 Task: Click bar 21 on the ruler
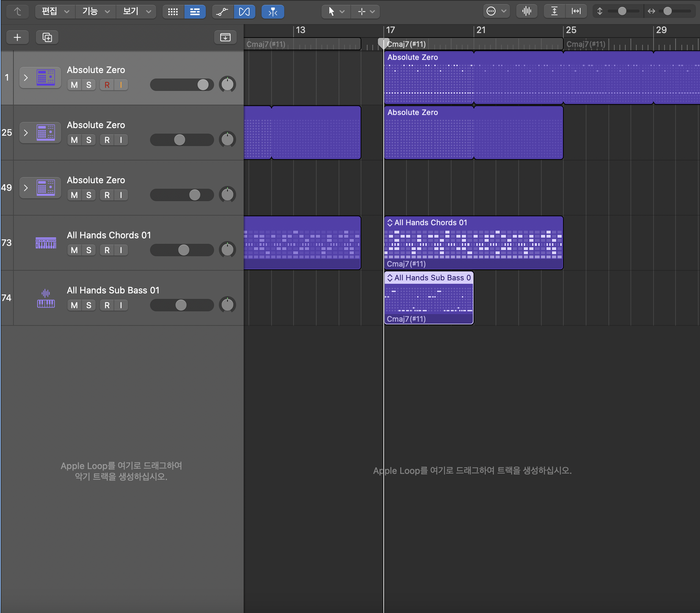(480, 30)
